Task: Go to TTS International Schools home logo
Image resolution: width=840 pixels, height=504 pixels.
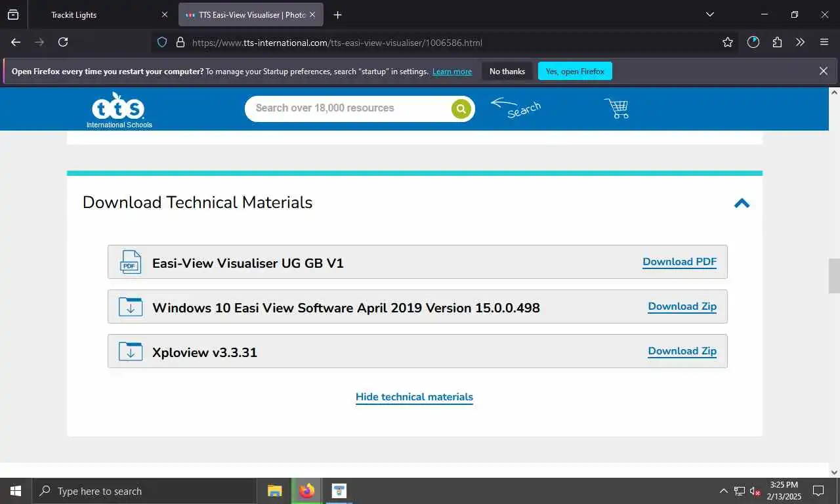Action: tap(119, 110)
